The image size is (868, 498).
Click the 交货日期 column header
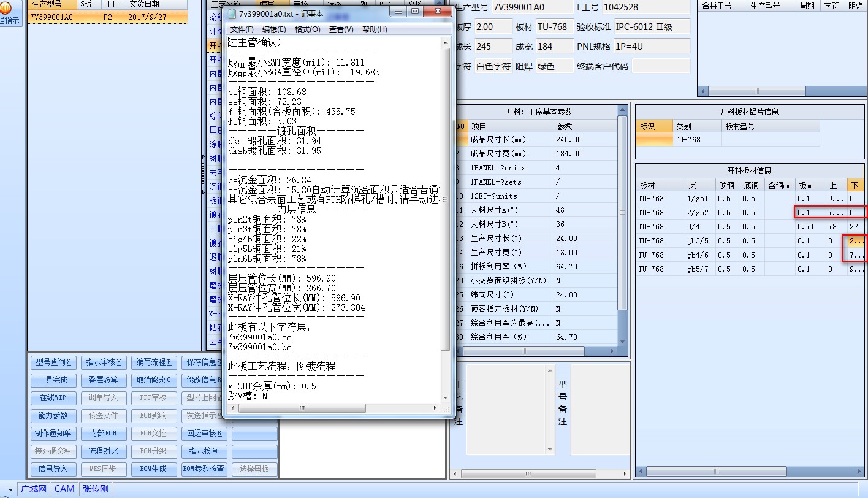[x=156, y=4]
